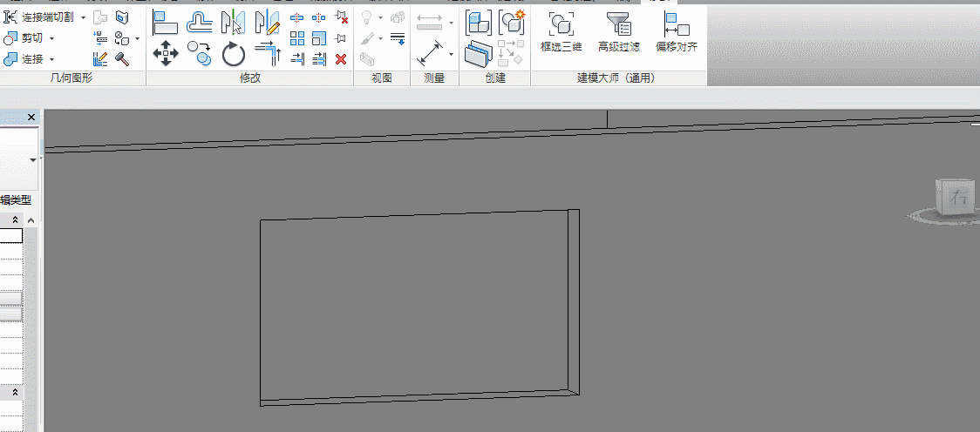Click the Pin icon
Image resolution: width=980 pixels, height=432 pixels.
point(341,38)
